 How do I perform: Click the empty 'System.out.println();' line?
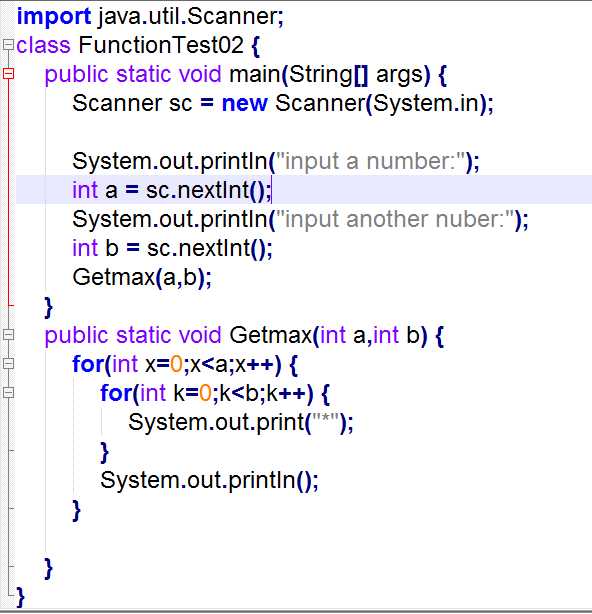[209, 480]
